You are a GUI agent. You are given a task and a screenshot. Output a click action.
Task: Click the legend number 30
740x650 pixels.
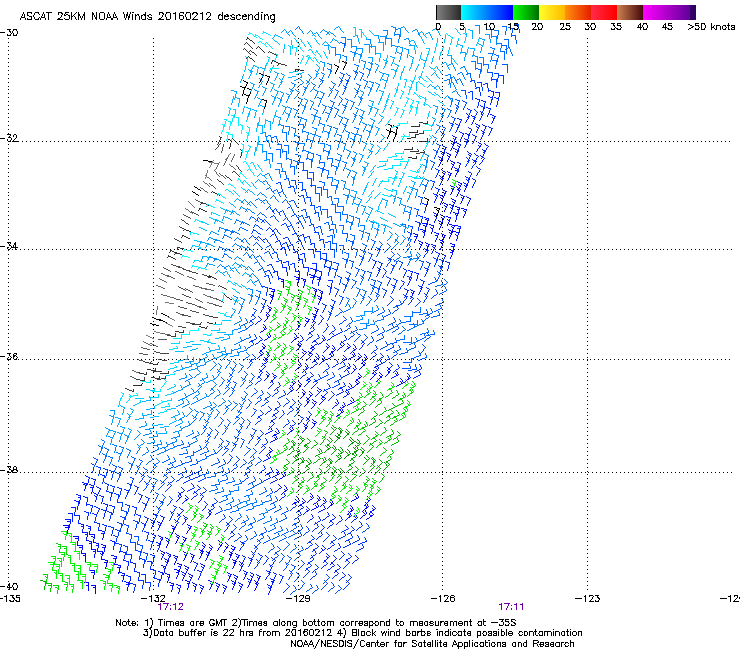[590, 27]
